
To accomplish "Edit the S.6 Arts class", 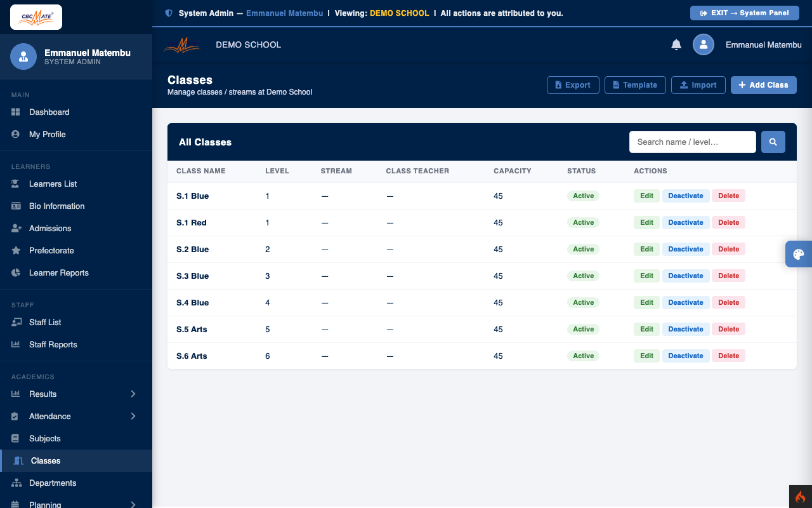I will coord(646,356).
